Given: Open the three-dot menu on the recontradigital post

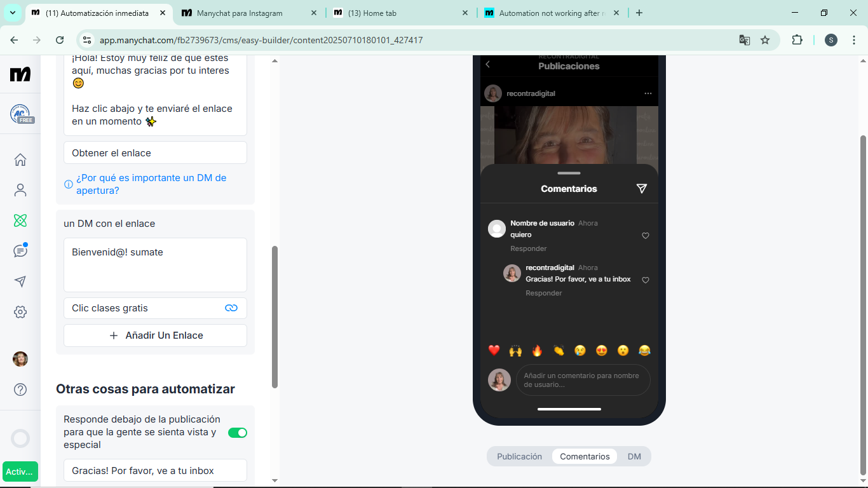Looking at the screenshot, I should pyautogui.click(x=648, y=93).
